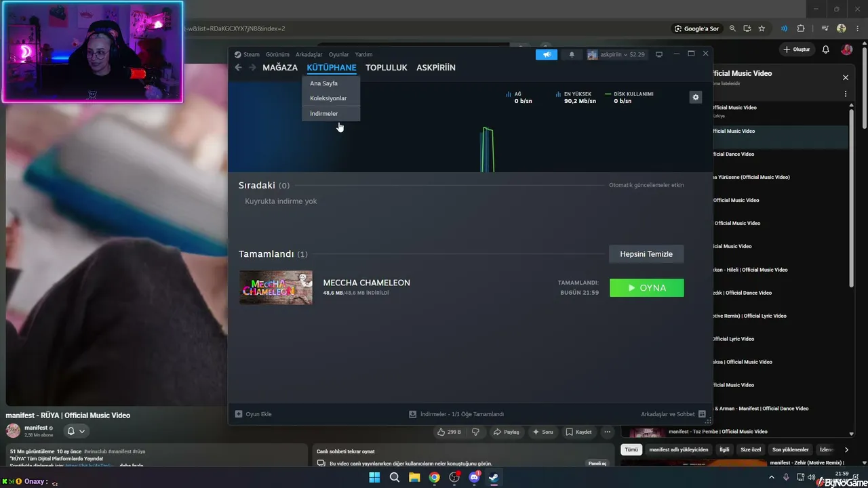Select İndirmeler from the library dropdown
The height and width of the screenshot is (488, 868).
coord(331,113)
